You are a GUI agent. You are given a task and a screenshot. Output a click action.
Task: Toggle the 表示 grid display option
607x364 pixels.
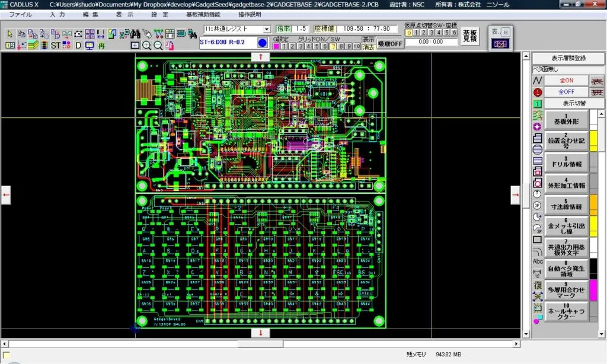(x=369, y=39)
